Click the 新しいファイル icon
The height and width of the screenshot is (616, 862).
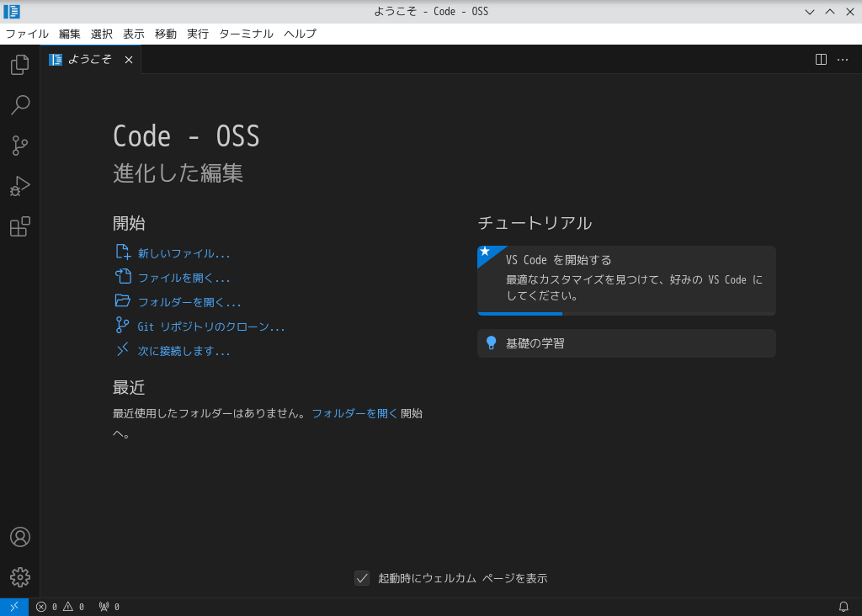123,252
